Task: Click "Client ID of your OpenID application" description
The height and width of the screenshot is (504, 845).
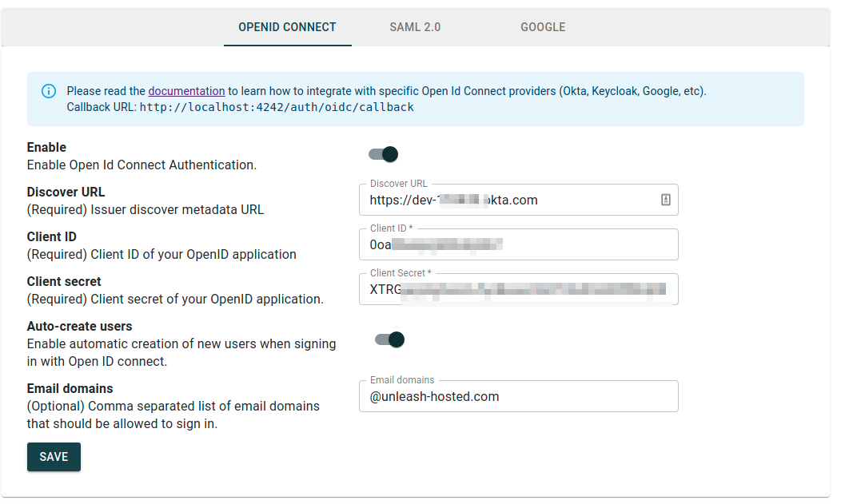Action: coord(161,255)
